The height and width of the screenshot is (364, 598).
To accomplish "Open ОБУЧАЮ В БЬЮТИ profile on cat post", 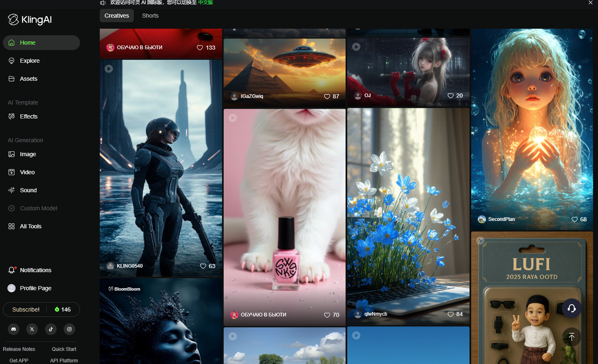I will 259,315.
